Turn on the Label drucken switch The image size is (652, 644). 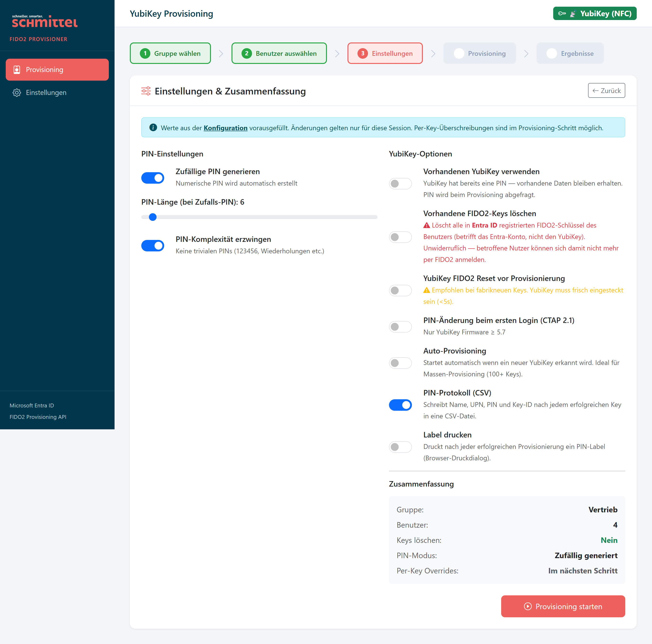click(400, 447)
